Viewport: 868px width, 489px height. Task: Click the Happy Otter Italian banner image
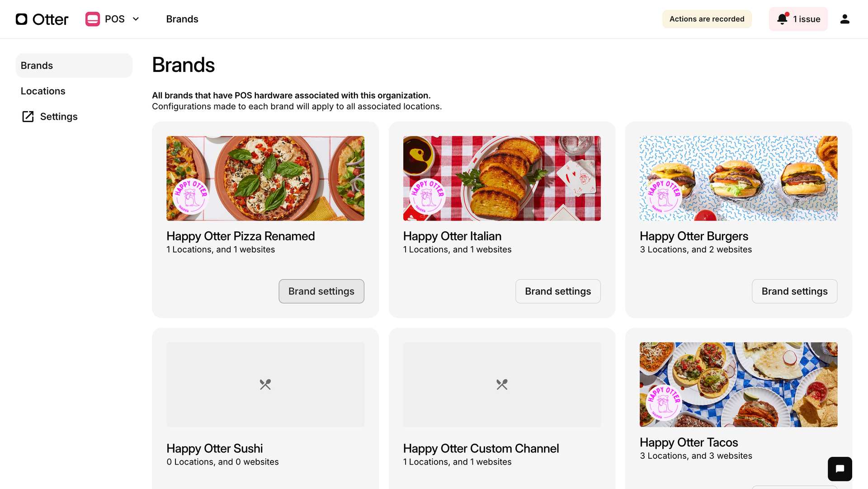pyautogui.click(x=502, y=179)
